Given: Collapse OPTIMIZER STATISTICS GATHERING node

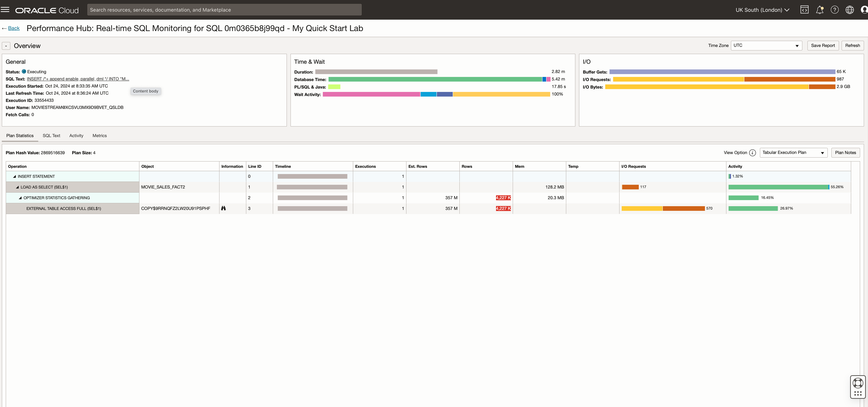Looking at the screenshot, I should 20,198.
